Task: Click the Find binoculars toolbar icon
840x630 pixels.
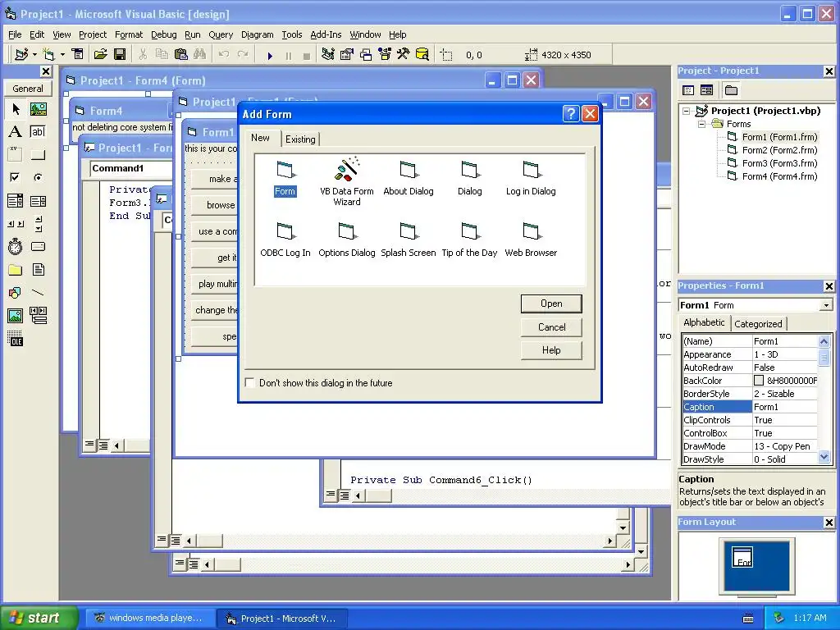Action: tap(200, 55)
